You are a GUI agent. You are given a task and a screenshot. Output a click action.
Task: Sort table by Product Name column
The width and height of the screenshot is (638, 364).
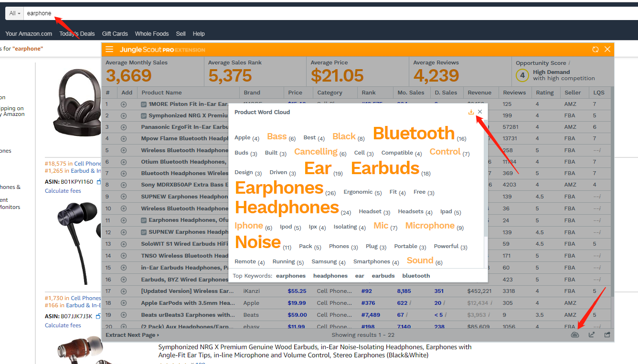[161, 93]
